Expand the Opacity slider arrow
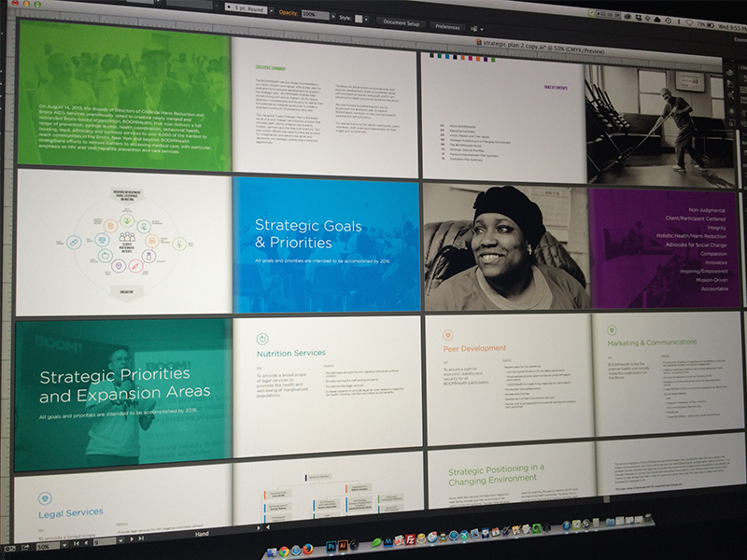 point(332,16)
